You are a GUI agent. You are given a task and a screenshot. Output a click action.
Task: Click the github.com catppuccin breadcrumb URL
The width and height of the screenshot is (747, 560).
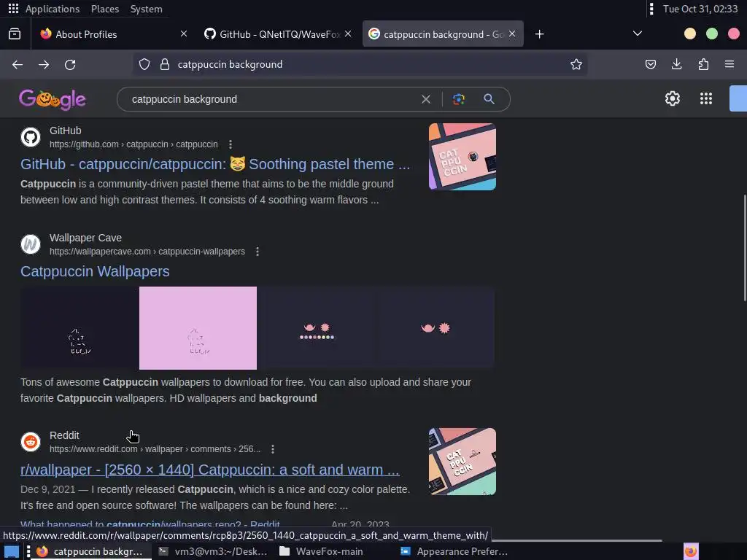click(x=133, y=144)
